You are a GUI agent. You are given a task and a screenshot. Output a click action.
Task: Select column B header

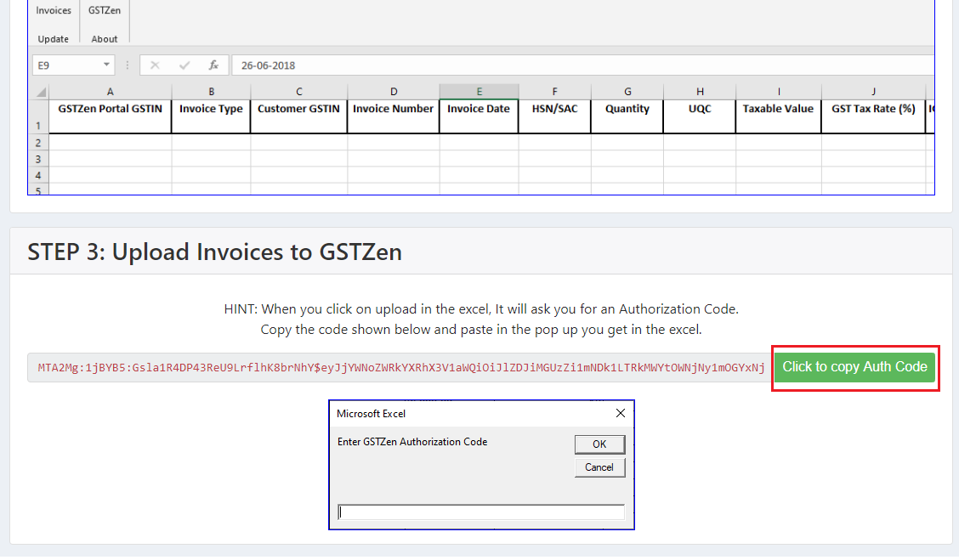(211, 92)
